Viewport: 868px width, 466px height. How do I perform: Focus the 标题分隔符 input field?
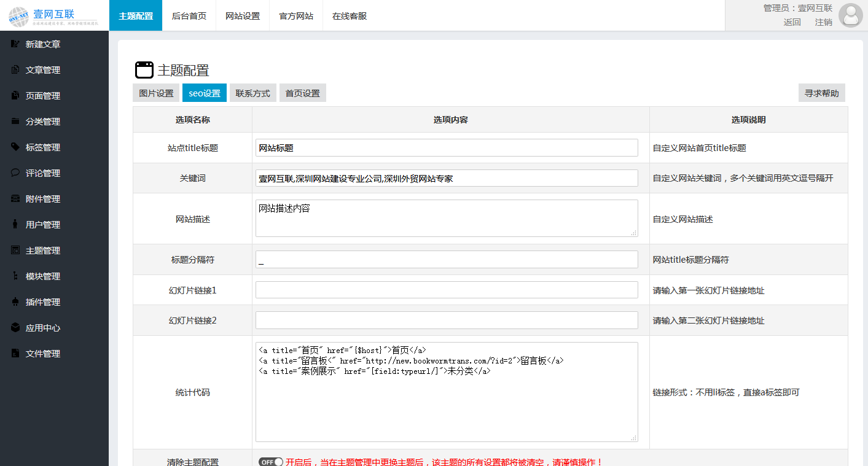click(447, 260)
